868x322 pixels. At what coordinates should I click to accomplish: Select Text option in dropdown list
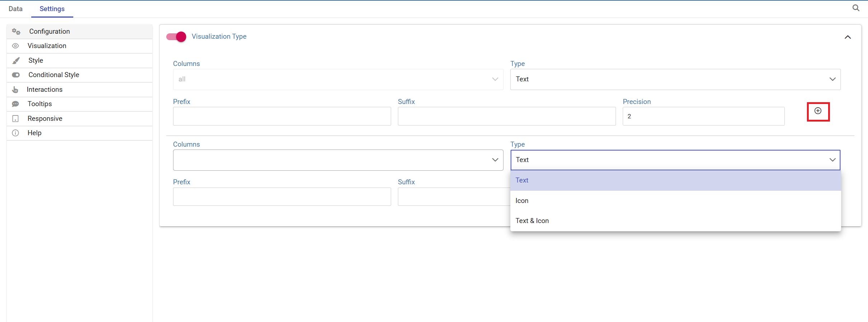pyautogui.click(x=676, y=180)
